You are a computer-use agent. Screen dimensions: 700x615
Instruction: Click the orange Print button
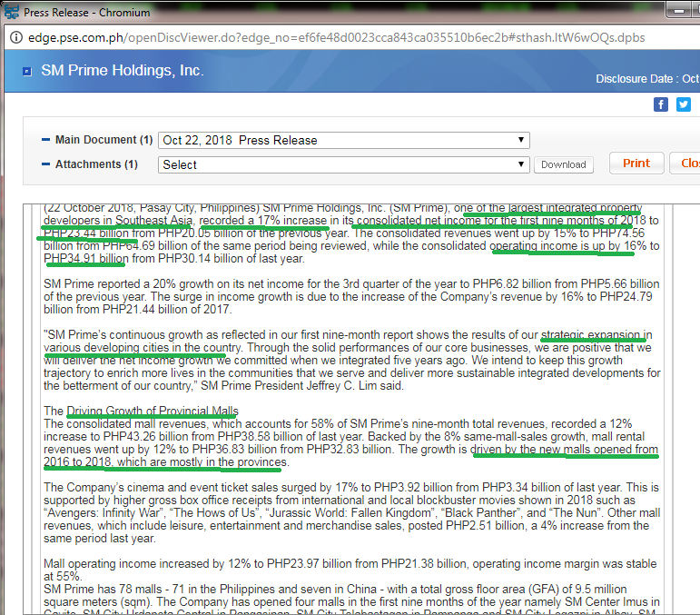pos(636,163)
